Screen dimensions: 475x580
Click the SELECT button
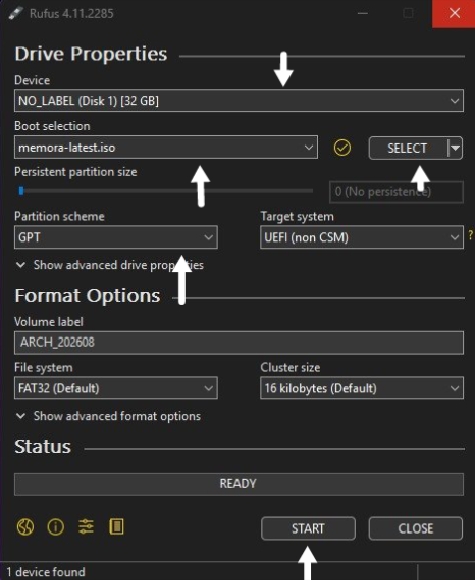tap(407, 148)
